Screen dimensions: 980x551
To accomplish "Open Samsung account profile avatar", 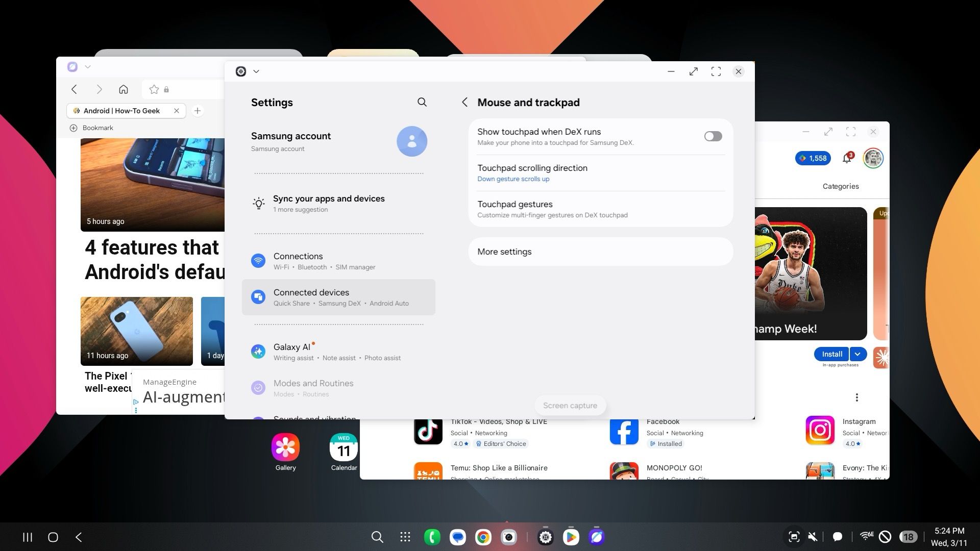I will coord(411,141).
